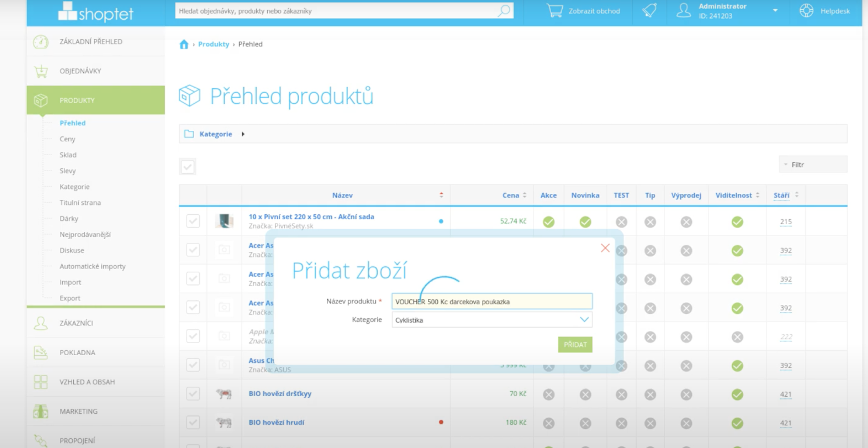Click the green PŘIDAT button
The image size is (868, 448).
575,345
